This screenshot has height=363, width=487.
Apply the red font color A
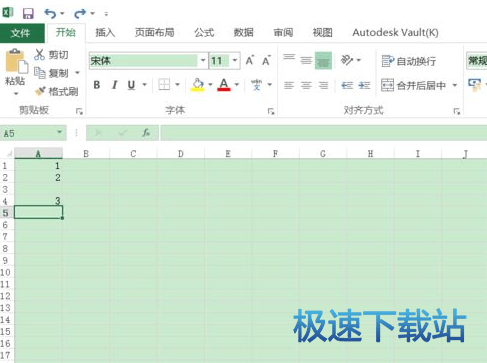(x=224, y=85)
